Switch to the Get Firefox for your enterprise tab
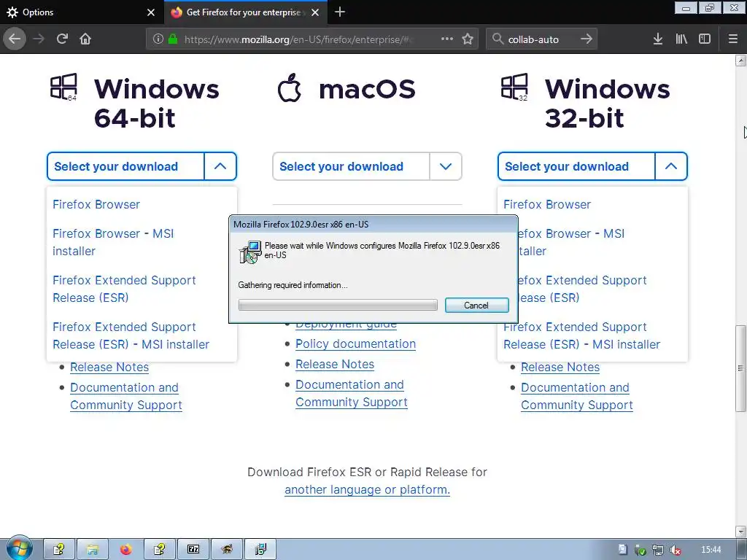Screen dimensions: 747x560 tap(245, 12)
